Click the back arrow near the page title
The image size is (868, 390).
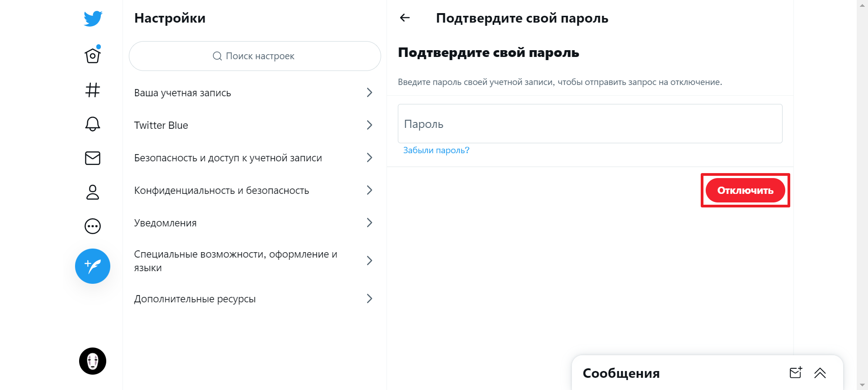coord(405,18)
